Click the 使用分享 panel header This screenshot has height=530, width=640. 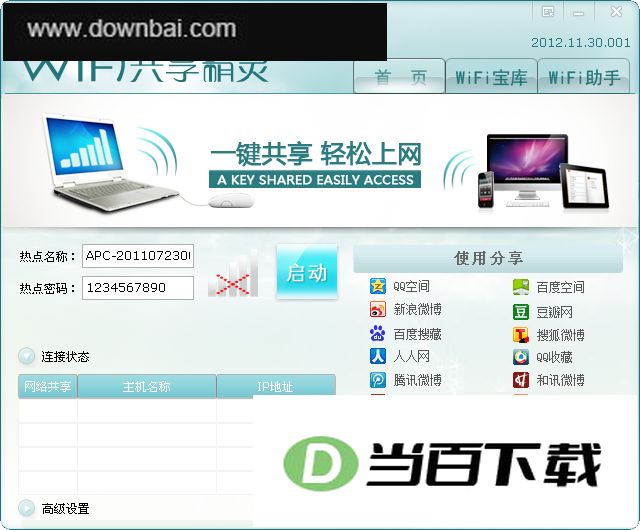click(x=488, y=258)
